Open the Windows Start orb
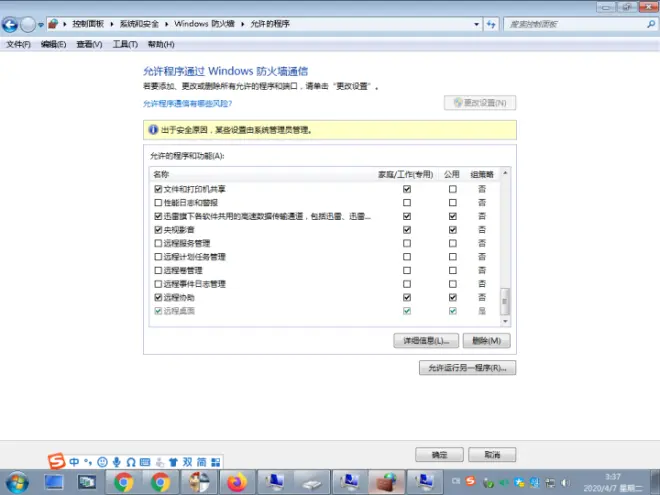Image resolution: width=660 pixels, height=495 pixels. pos(18,482)
